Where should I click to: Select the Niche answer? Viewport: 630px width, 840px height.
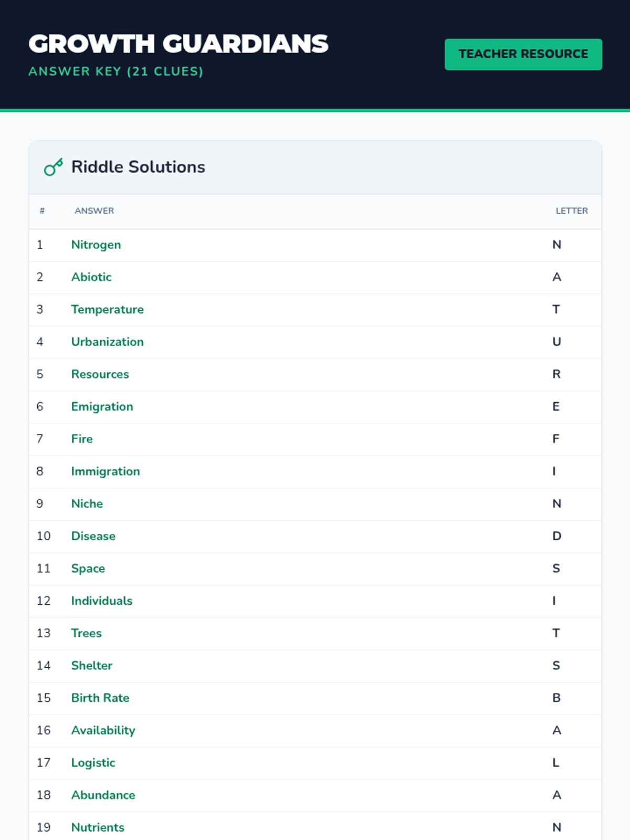87,503
